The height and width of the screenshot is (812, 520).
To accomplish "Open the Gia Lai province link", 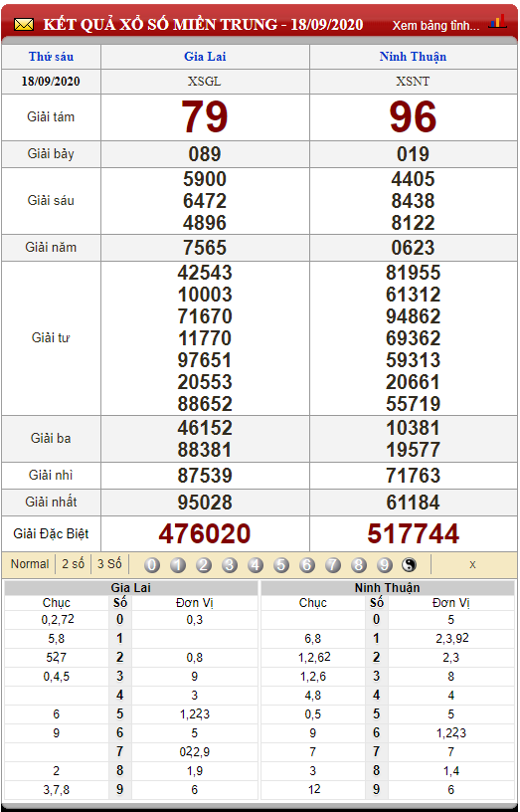I will [x=206, y=57].
